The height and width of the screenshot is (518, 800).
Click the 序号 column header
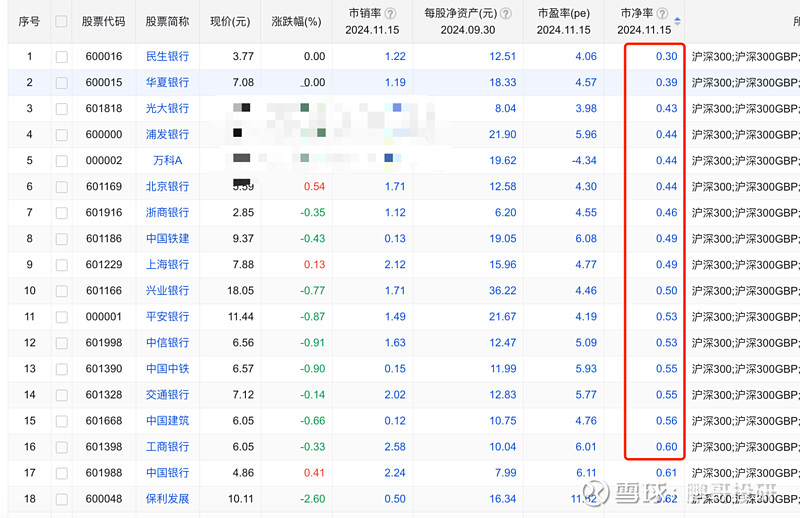click(x=29, y=21)
